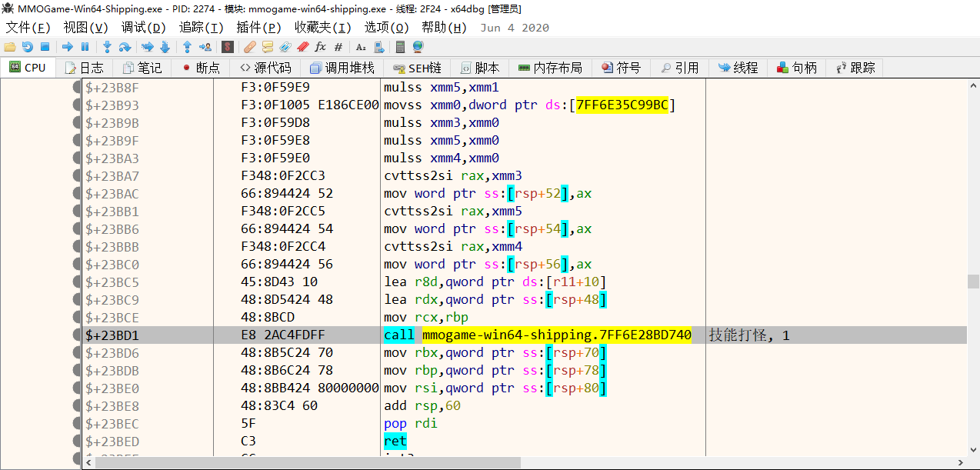This screenshot has width=980, height=470.
Task: Select the call mmogame-win64-shipping.7FF6E28BD740 instruction
Action: (538, 335)
